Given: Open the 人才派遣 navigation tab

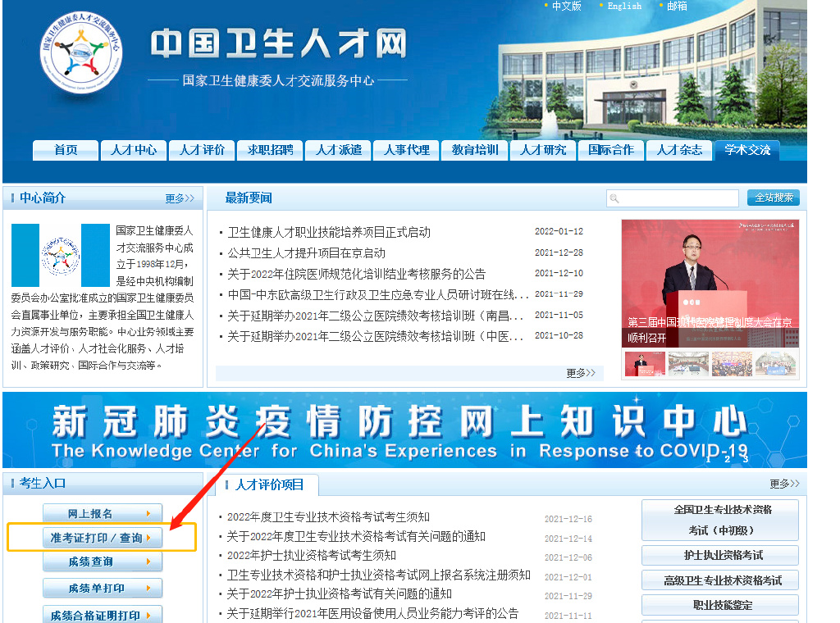Looking at the screenshot, I should coord(339,150).
